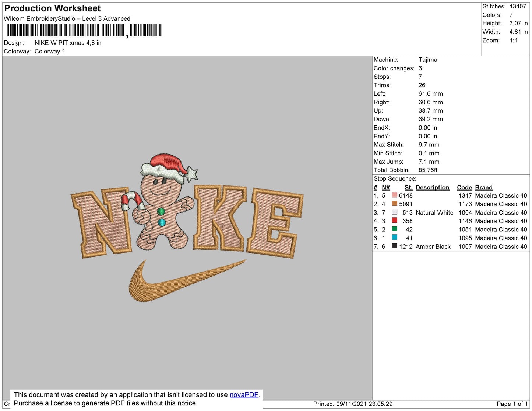The width and height of the screenshot is (532, 411).
Task: Click the Amber Black thread swatch
Action: [394, 246]
